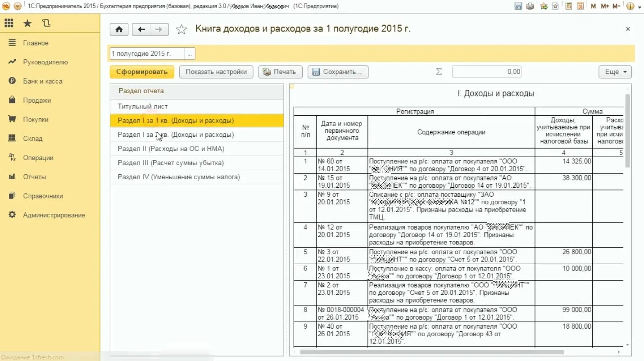
Task: Click the period selection '...' button
Action: point(190,54)
